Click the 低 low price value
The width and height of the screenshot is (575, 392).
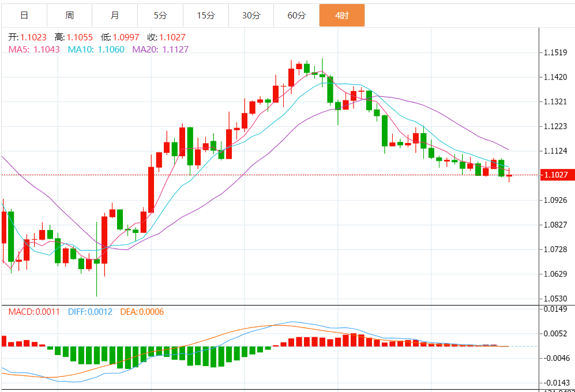[126, 37]
